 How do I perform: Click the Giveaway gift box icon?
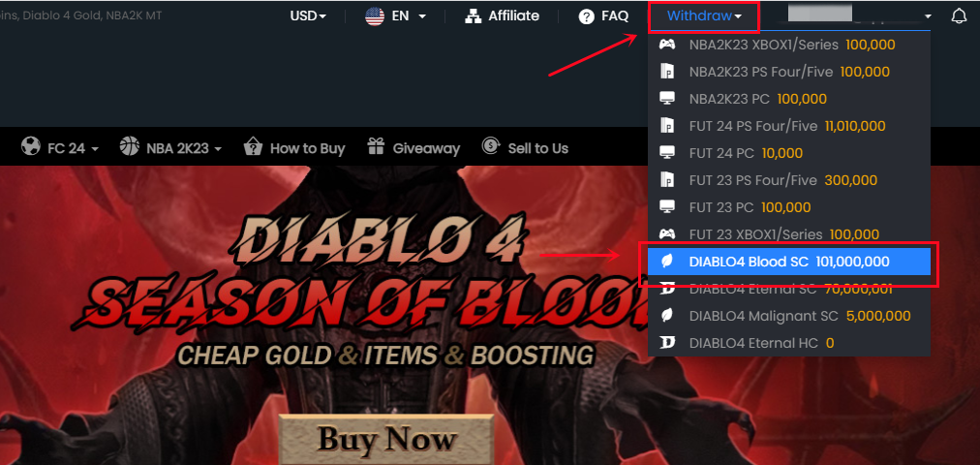(376, 147)
